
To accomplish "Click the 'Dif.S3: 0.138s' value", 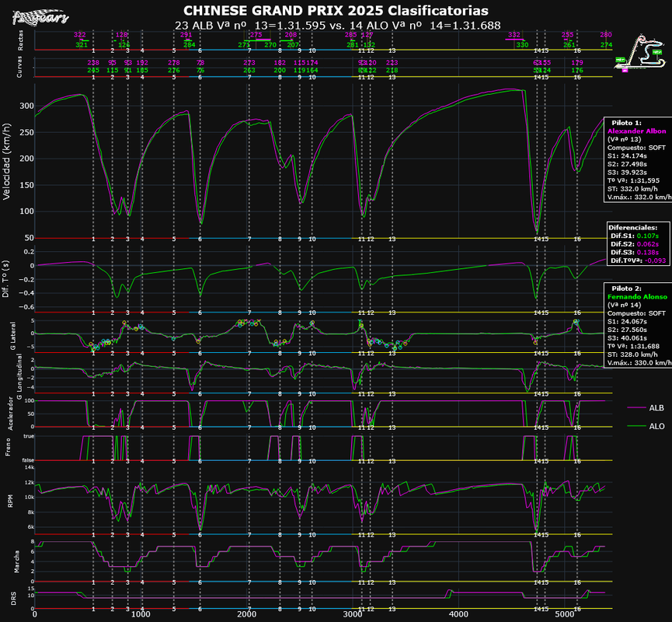I will tap(635, 252).
